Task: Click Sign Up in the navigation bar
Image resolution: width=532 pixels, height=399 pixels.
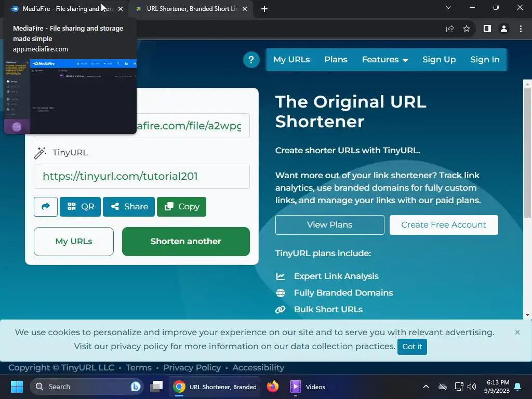Action: pos(439,60)
